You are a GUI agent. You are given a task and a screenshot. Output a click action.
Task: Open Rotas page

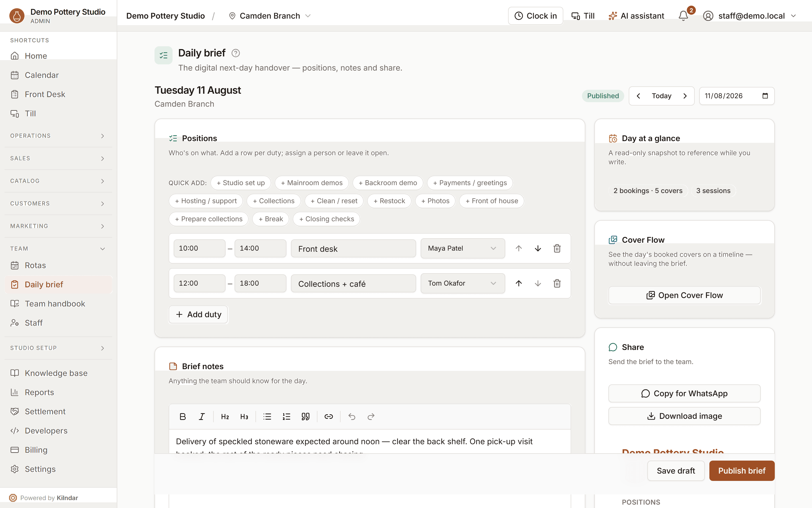[58, 265]
